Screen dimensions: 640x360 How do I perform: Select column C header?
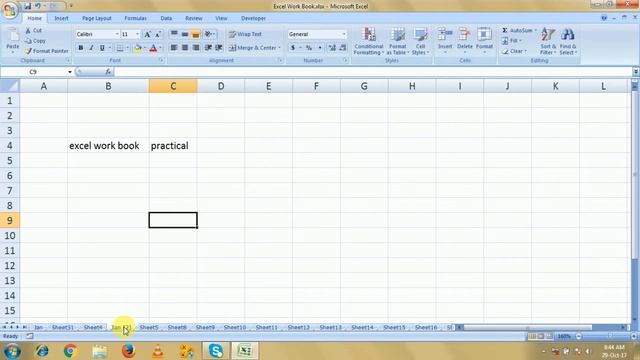(173, 86)
